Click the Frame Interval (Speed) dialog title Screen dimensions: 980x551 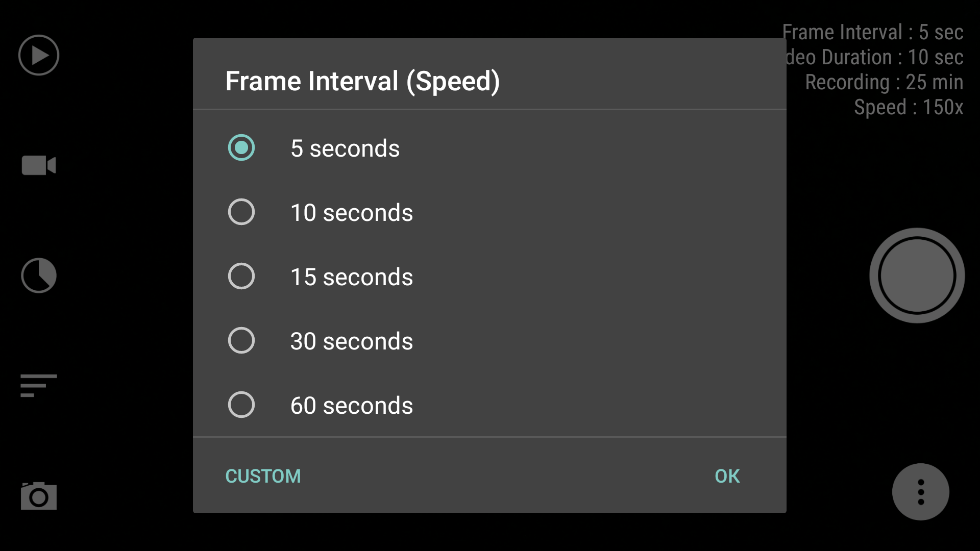point(363,81)
